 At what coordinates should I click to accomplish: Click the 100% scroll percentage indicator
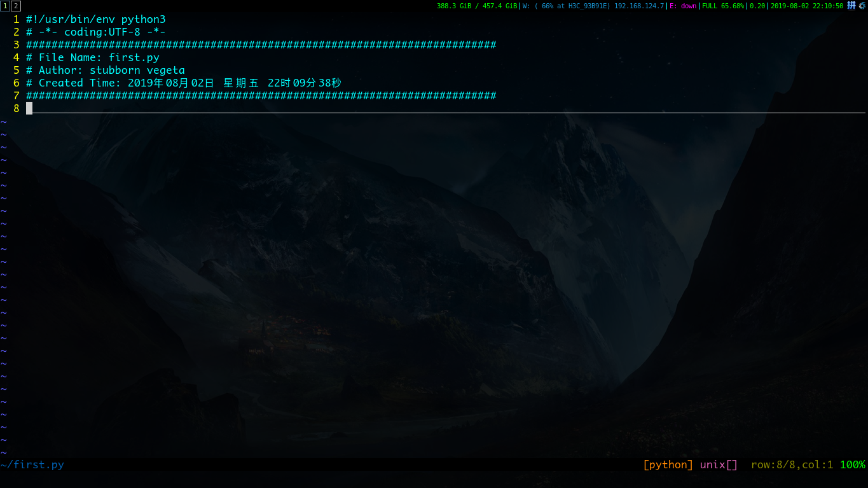point(853,464)
